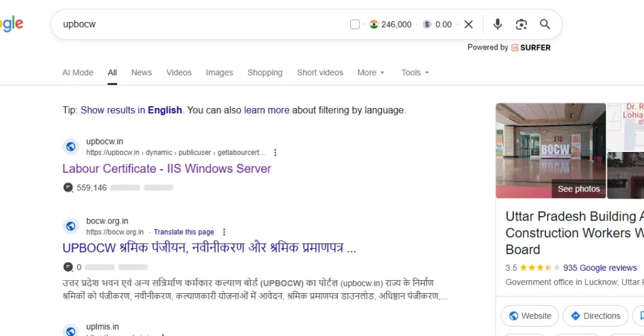Click the upbocw.in site name
The height and width of the screenshot is (336, 644).
coord(104,141)
